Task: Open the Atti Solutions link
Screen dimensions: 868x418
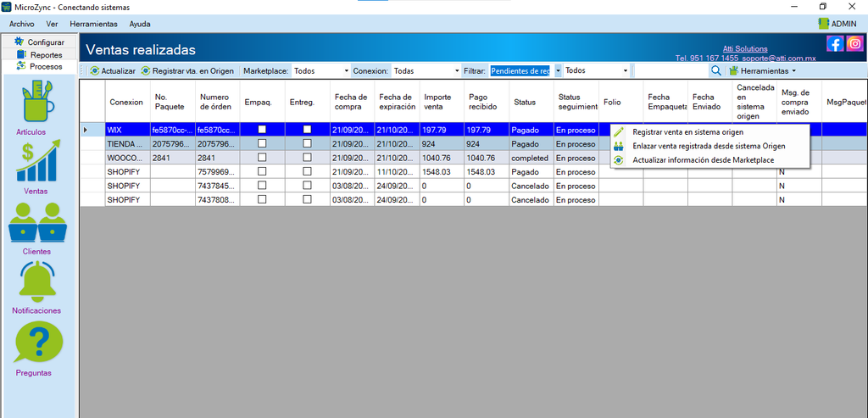Action: click(x=745, y=48)
